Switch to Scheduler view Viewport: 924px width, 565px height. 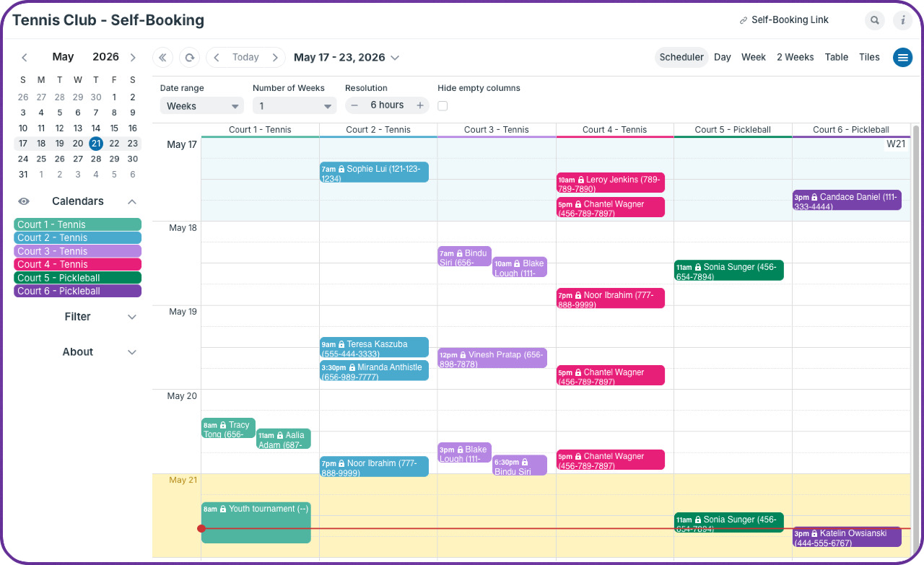[x=681, y=58]
